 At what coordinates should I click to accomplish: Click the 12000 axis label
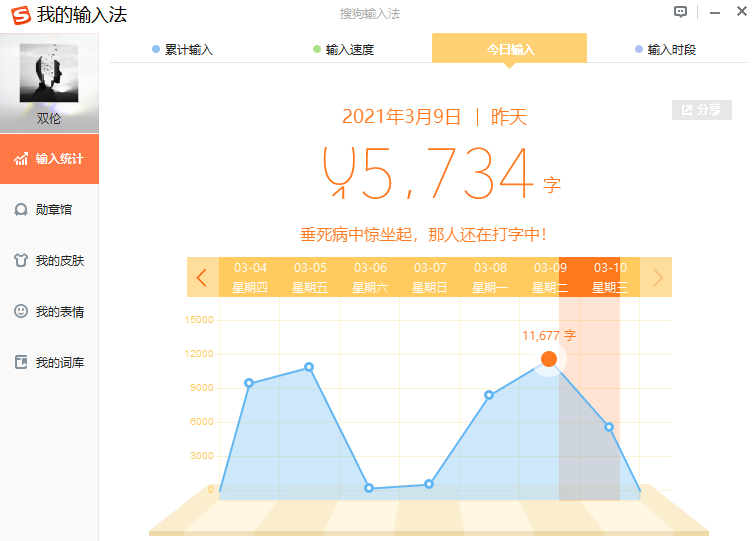(199, 354)
